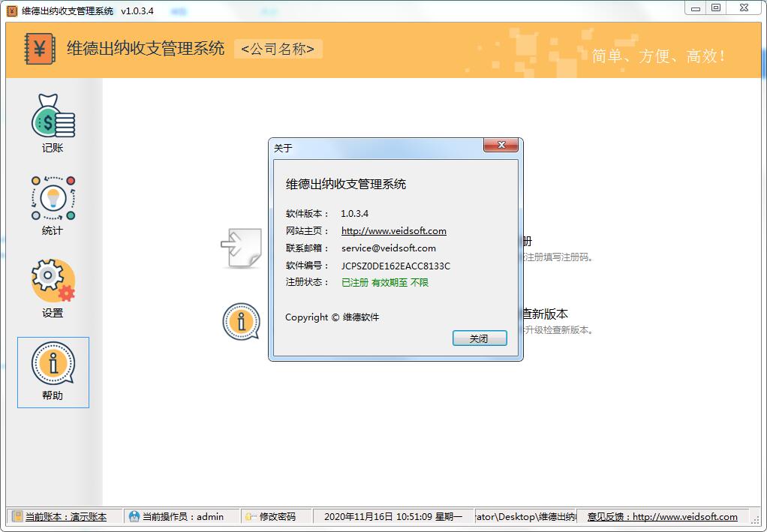This screenshot has width=767, height=532.
Task: Click the service@veidsoft.com email text
Action: click(389, 248)
